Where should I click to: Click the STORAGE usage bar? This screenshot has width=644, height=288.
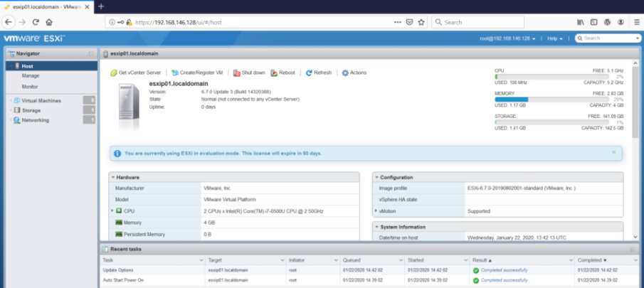pyautogui.click(x=551, y=122)
